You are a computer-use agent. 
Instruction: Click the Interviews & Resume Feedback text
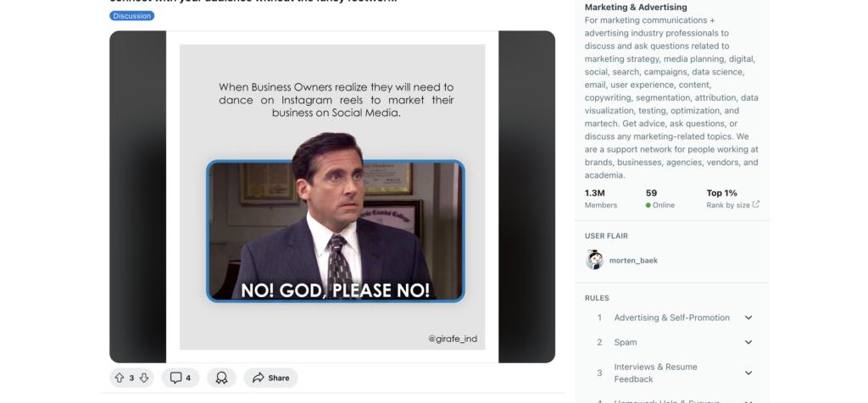click(x=655, y=373)
